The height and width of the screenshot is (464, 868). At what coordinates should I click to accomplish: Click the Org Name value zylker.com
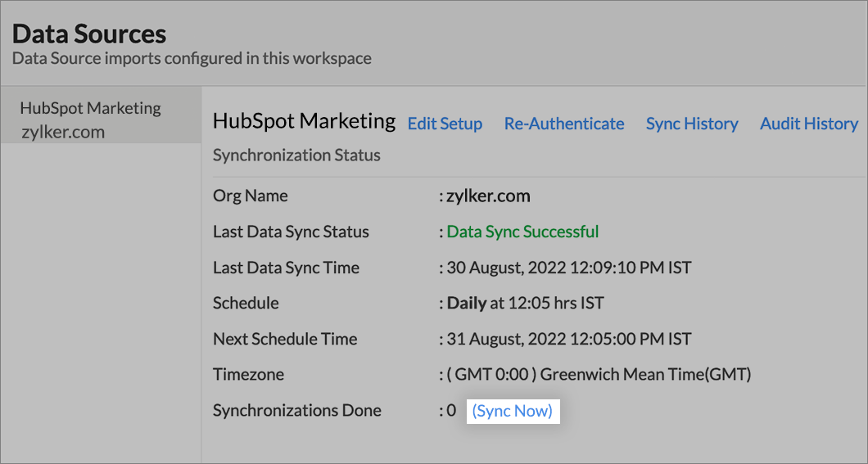(488, 196)
